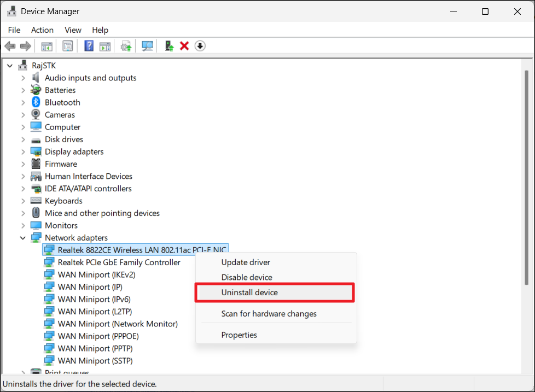Expand the Display adapters category
Image resolution: width=535 pixels, height=392 pixels.
(23, 151)
